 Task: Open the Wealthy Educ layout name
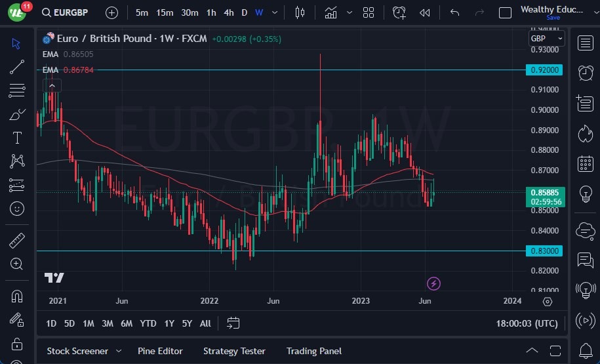[551, 9]
